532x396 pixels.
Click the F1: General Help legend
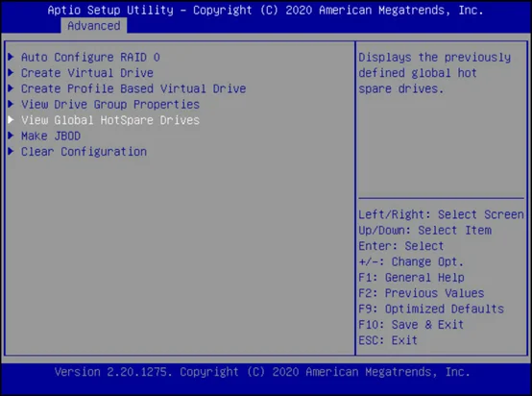pyautogui.click(x=411, y=278)
